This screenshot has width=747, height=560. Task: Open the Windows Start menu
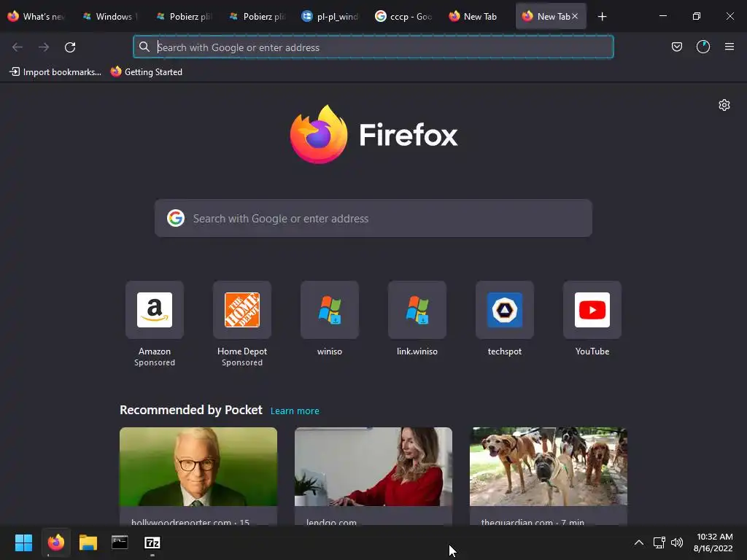tap(23, 542)
